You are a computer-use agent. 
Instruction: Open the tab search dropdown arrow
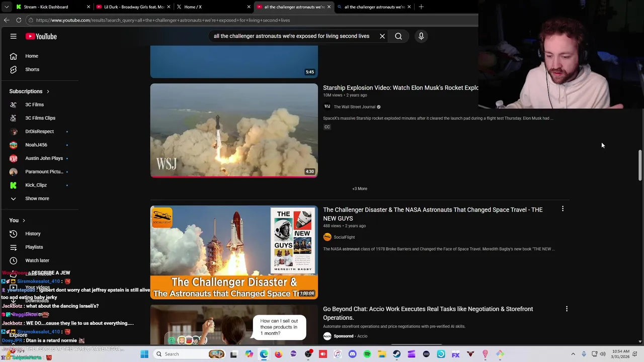7,7
